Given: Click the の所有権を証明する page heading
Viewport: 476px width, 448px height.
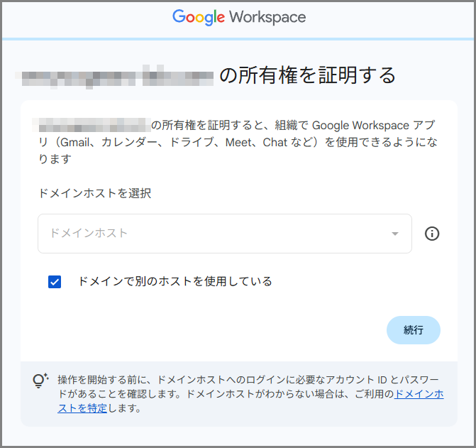Looking at the screenshot, I should (x=306, y=75).
